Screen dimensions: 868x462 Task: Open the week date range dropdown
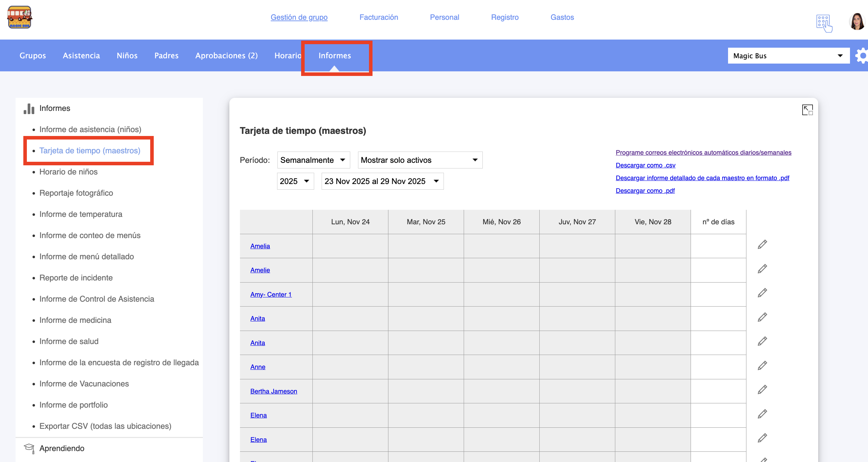382,181
